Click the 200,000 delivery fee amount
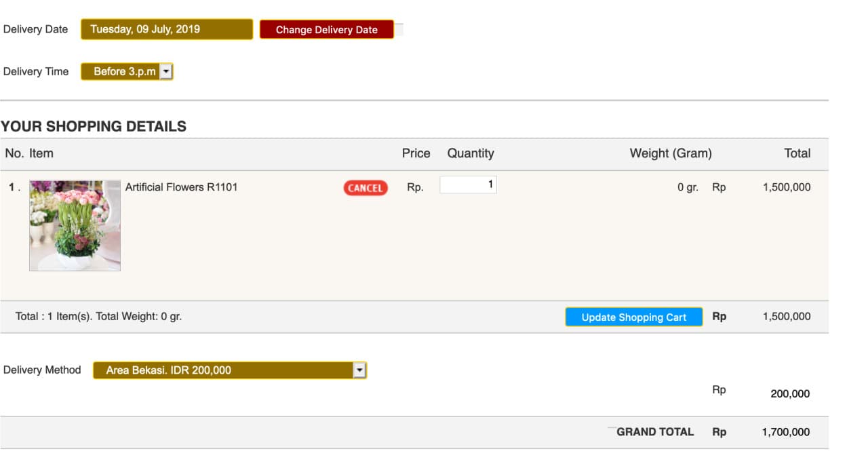The image size is (868, 468). click(x=790, y=393)
